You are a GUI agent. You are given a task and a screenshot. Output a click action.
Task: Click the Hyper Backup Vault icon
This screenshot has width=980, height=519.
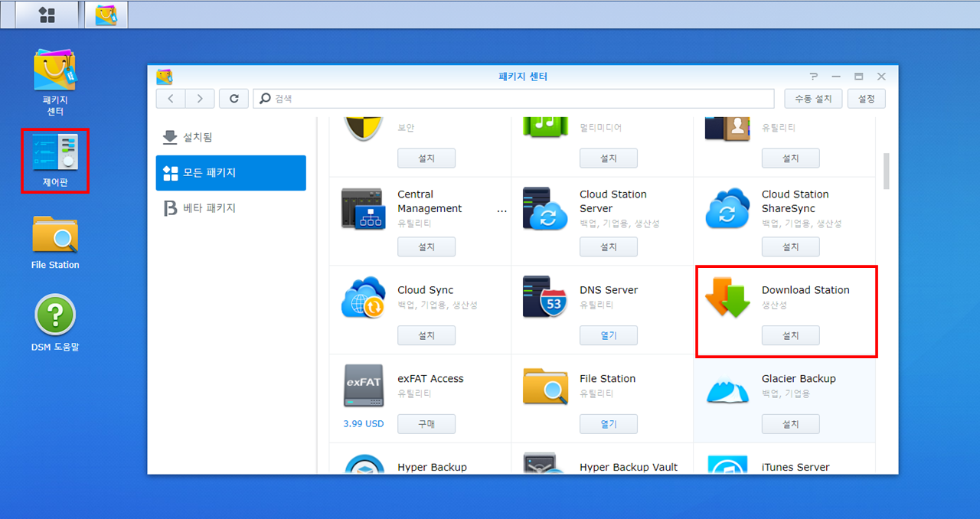[544, 464]
